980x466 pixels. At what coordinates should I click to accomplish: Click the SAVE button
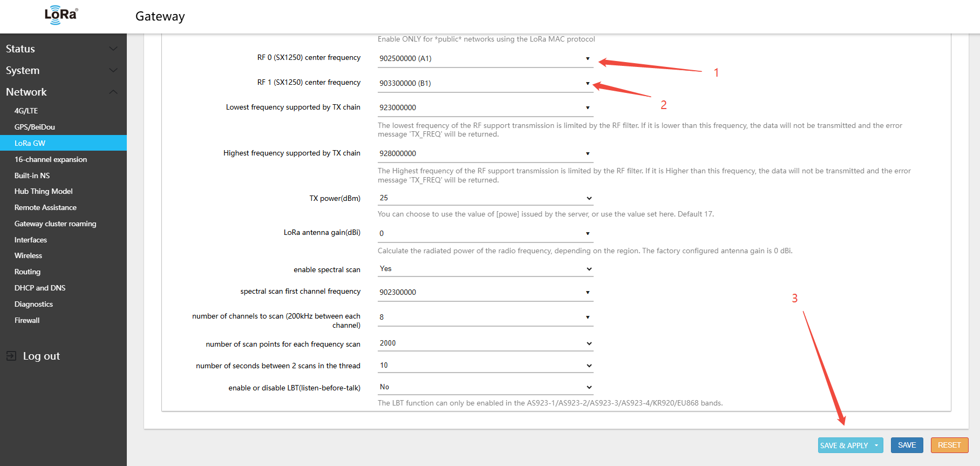(907, 445)
